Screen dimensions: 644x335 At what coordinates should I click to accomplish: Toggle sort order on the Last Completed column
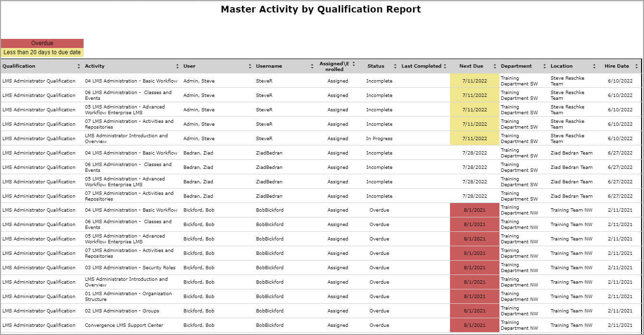coord(444,66)
